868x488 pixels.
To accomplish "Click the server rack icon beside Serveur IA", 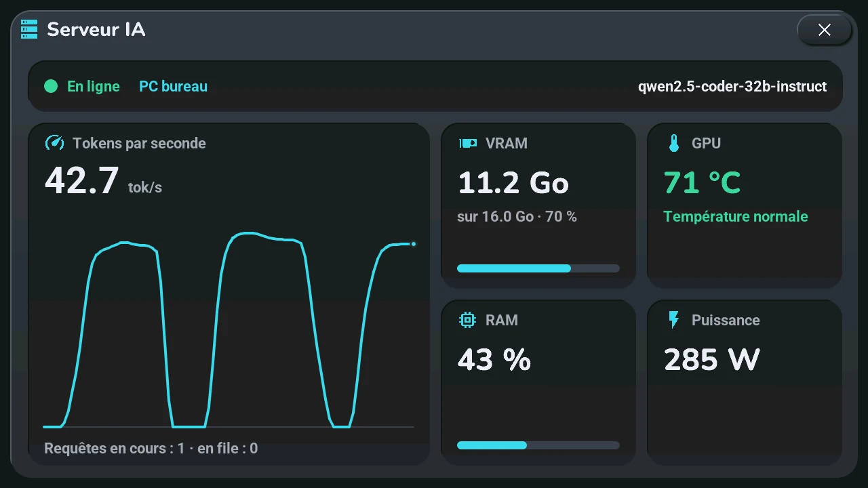I will [x=29, y=30].
